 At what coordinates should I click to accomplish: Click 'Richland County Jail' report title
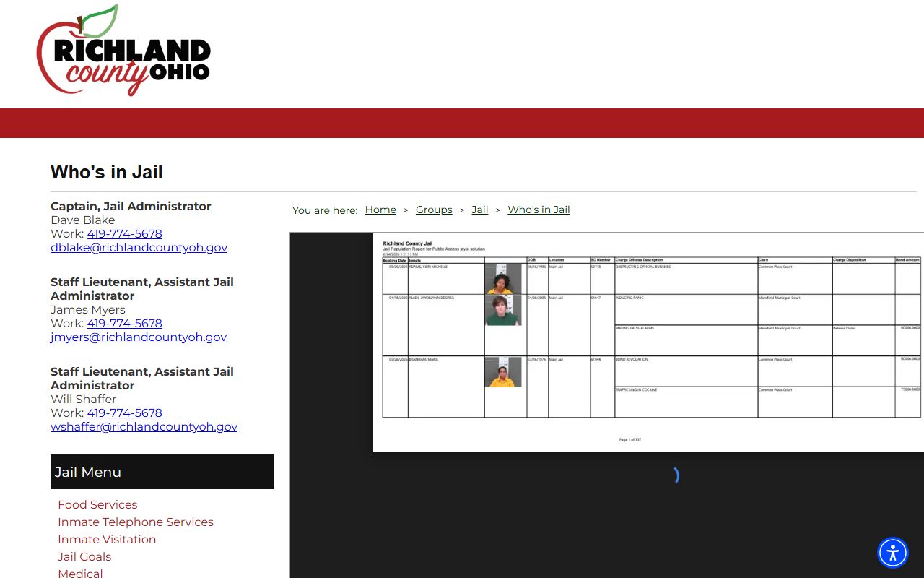point(408,243)
